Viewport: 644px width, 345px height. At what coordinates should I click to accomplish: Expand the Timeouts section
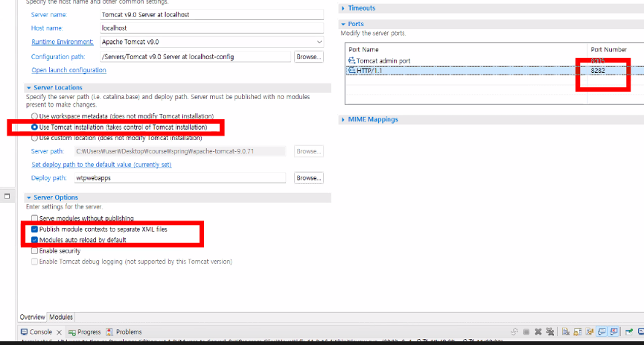[343, 8]
